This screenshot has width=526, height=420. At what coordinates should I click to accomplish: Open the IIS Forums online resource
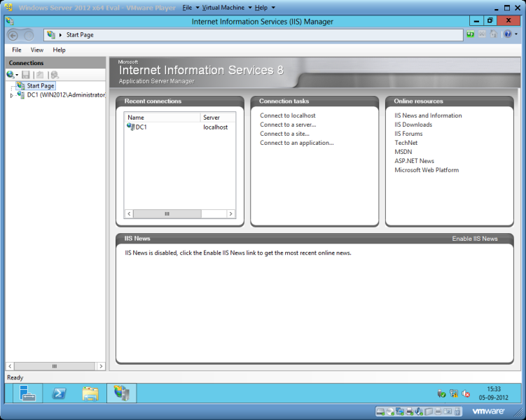408,134
